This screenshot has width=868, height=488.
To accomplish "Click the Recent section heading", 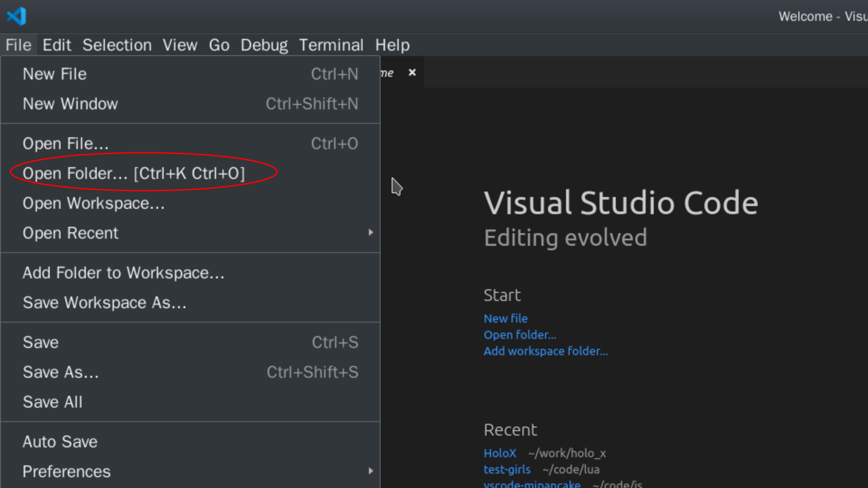I will [x=510, y=430].
